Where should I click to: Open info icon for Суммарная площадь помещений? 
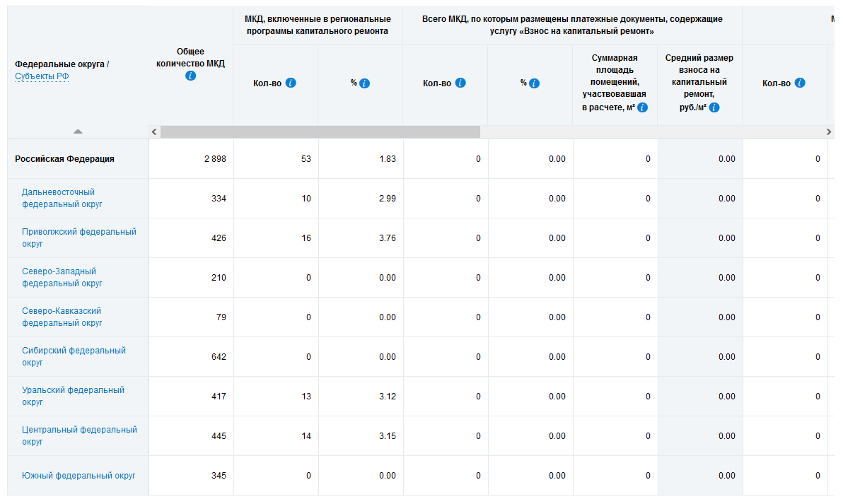tap(642, 107)
